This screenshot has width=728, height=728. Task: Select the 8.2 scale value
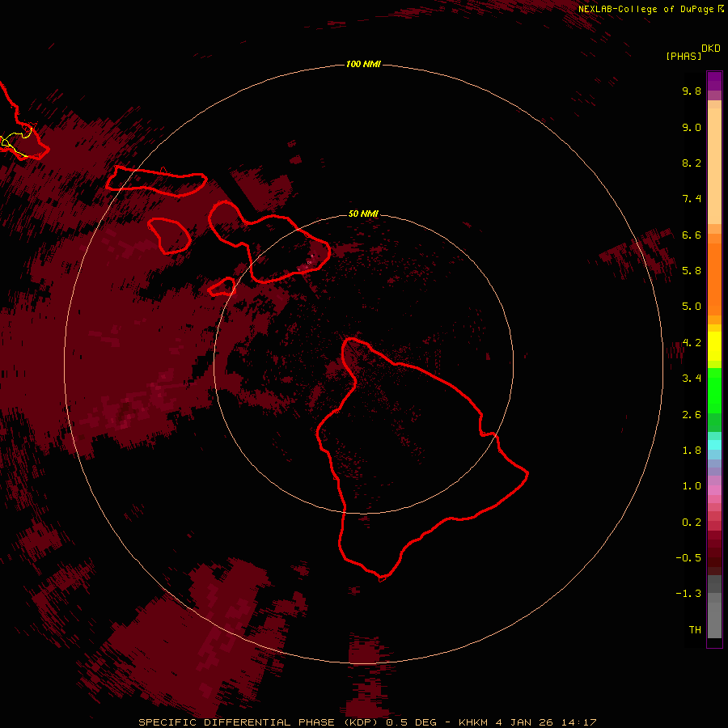click(x=692, y=163)
